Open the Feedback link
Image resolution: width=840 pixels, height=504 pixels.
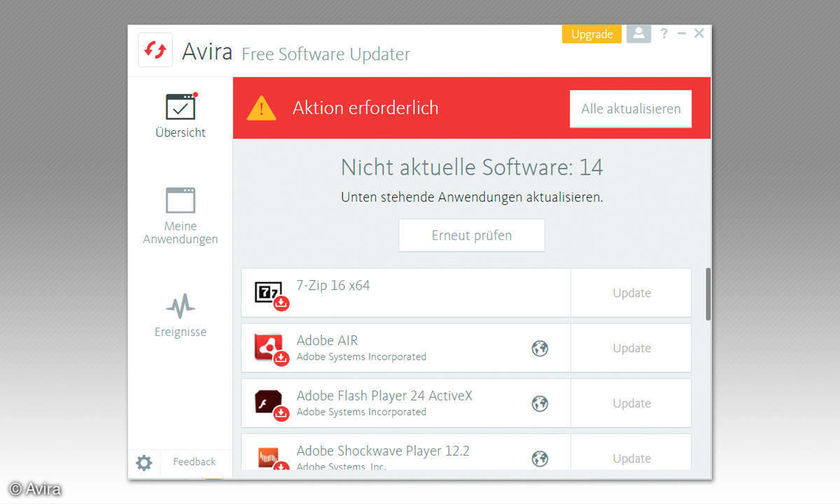pyautogui.click(x=195, y=462)
